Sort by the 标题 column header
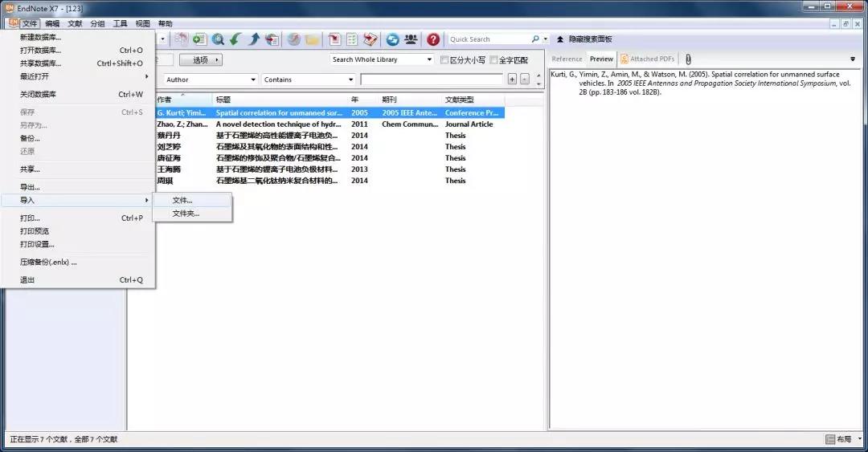 click(280, 100)
